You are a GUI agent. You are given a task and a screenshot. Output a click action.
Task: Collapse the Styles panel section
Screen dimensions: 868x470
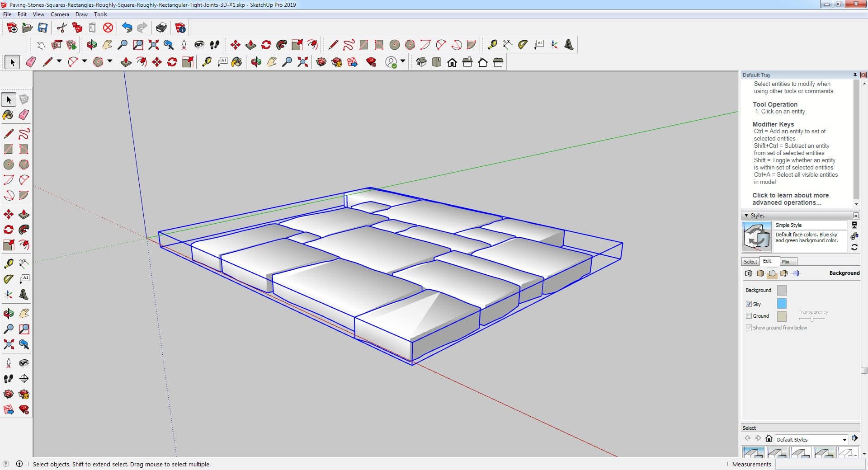pyautogui.click(x=746, y=216)
